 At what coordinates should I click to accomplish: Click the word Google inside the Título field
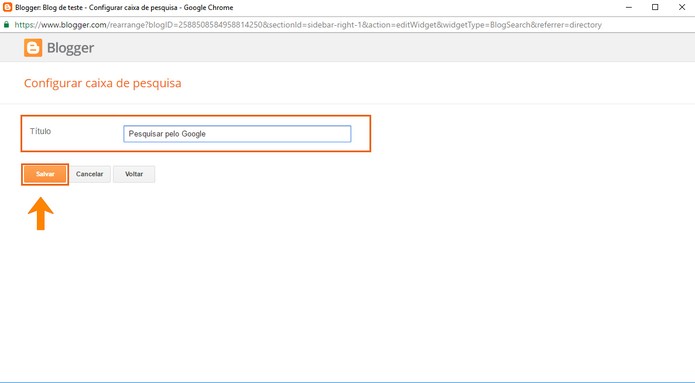pos(194,134)
